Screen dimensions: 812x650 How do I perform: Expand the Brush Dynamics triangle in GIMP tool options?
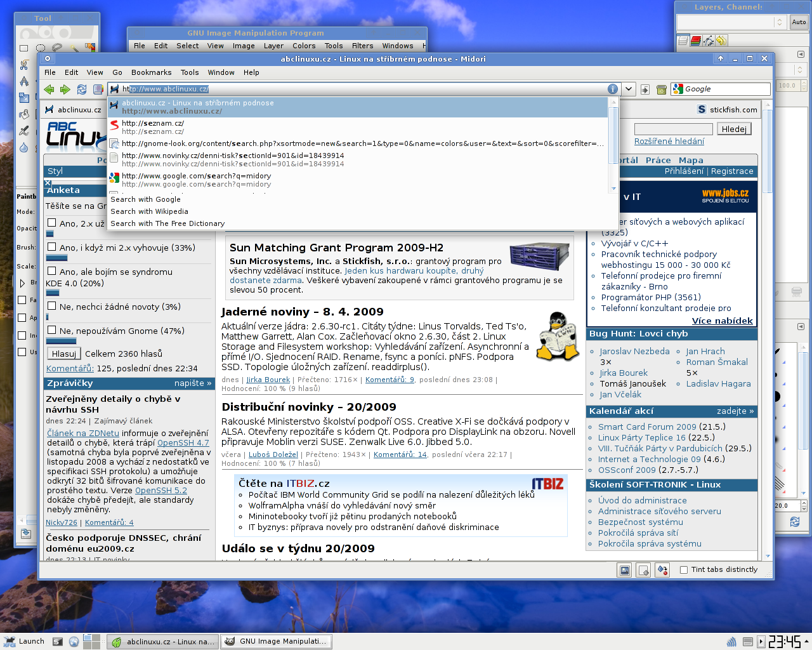coord(23,283)
